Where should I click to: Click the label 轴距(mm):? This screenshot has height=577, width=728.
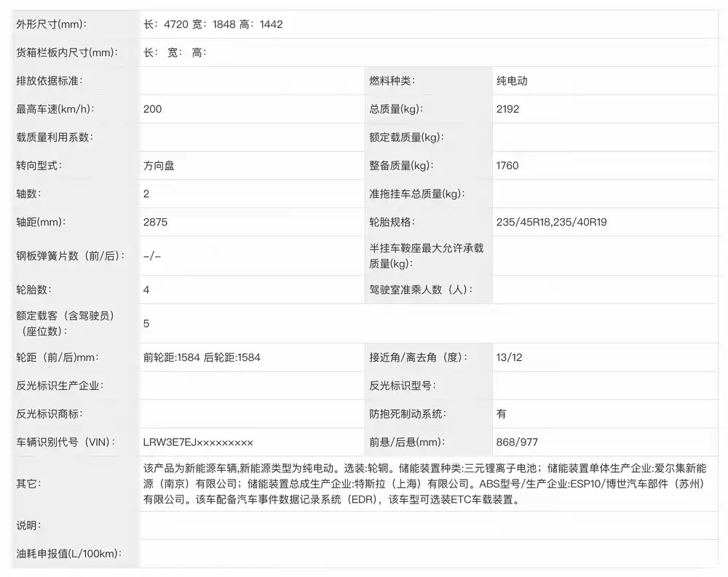(x=41, y=223)
